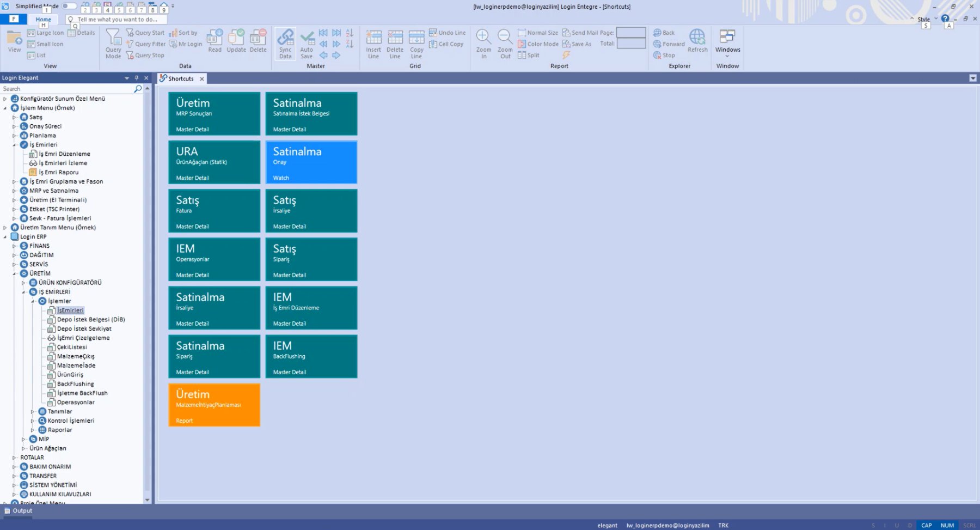
Task: Open the Satış Fatura tile
Action: (215, 211)
